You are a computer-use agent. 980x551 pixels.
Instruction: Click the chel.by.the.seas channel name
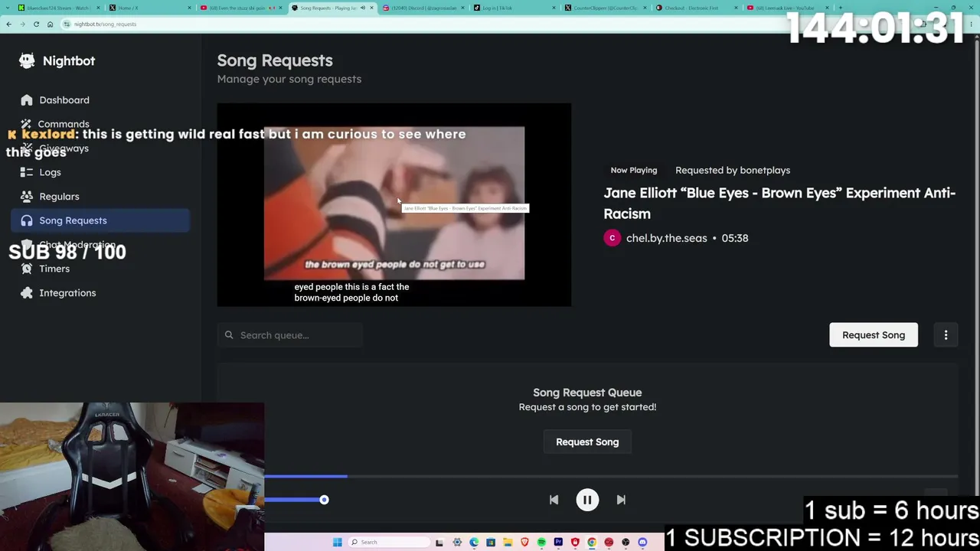666,238
